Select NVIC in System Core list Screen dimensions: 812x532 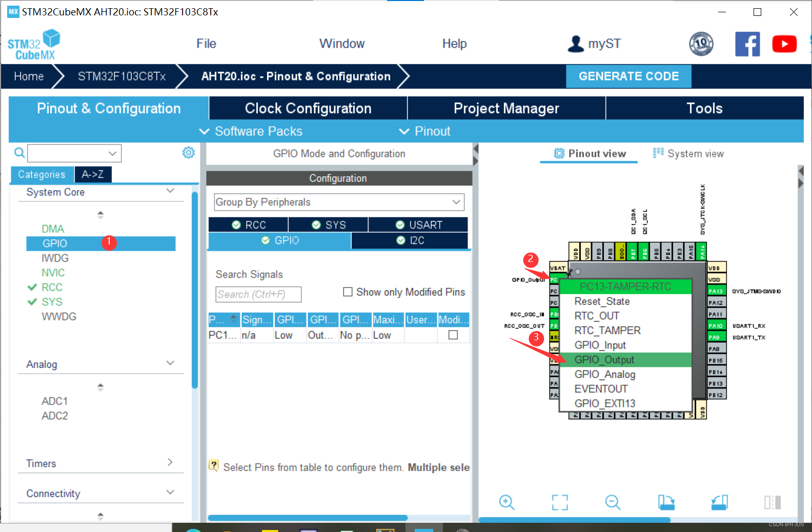point(53,273)
